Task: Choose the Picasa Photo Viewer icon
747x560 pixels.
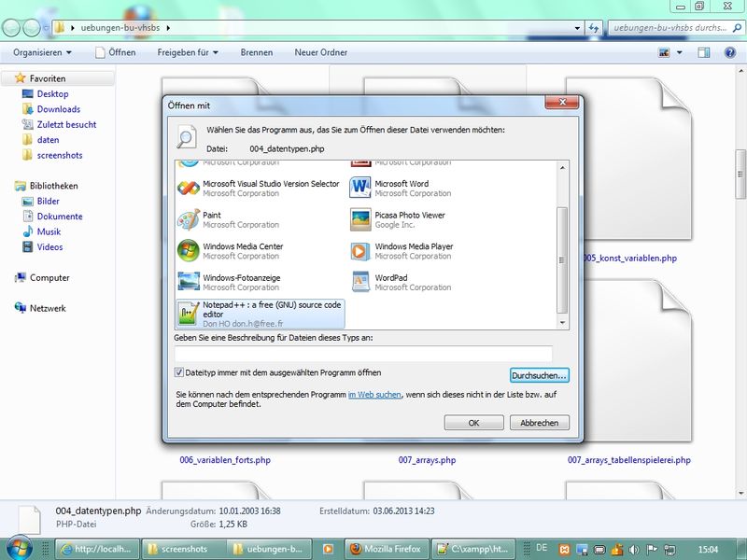Action: point(360,220)
